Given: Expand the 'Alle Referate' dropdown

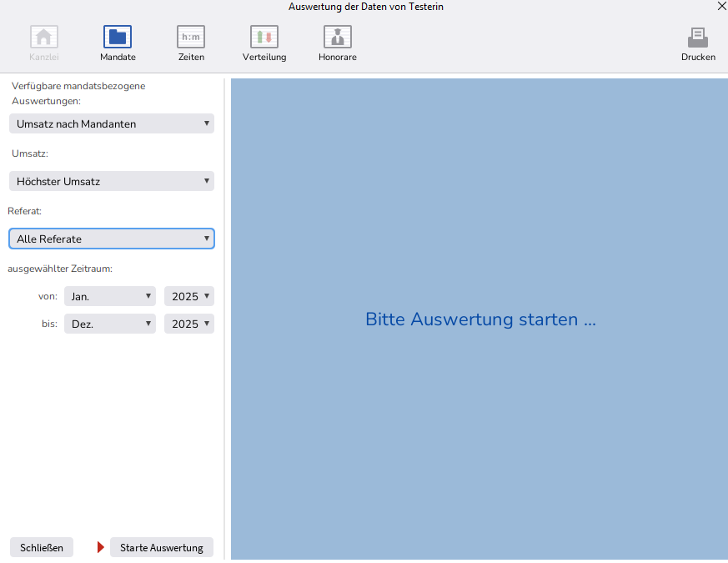Looking at the screenshot, I should pos(111,239).
